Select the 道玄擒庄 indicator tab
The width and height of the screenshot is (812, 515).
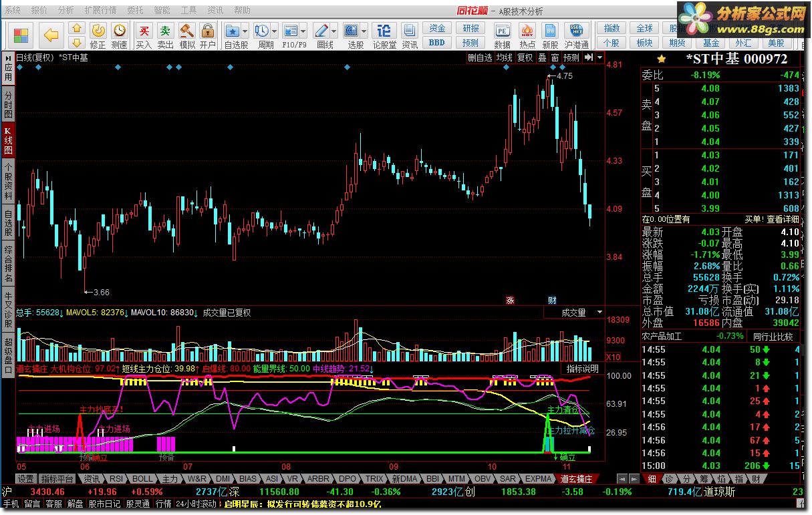pos(577,478)
